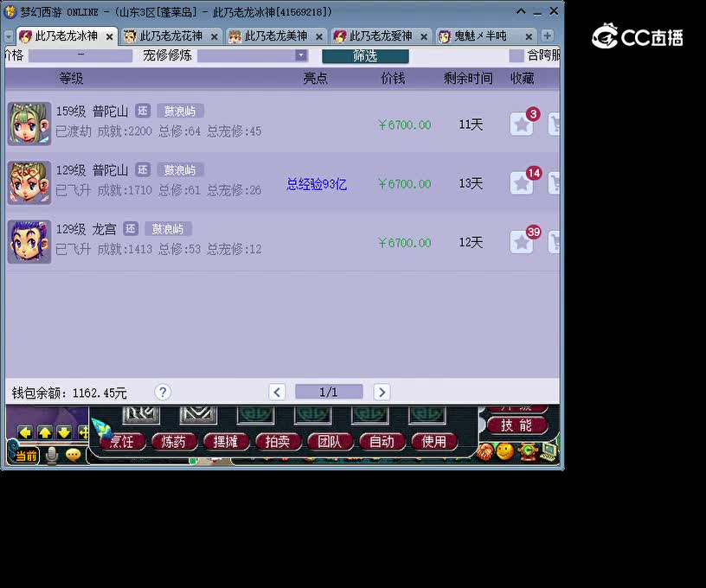Click 鼓浪屿 server tag on 129级 普陀山 listing
The image size is (706, 588).
point(180,169)
